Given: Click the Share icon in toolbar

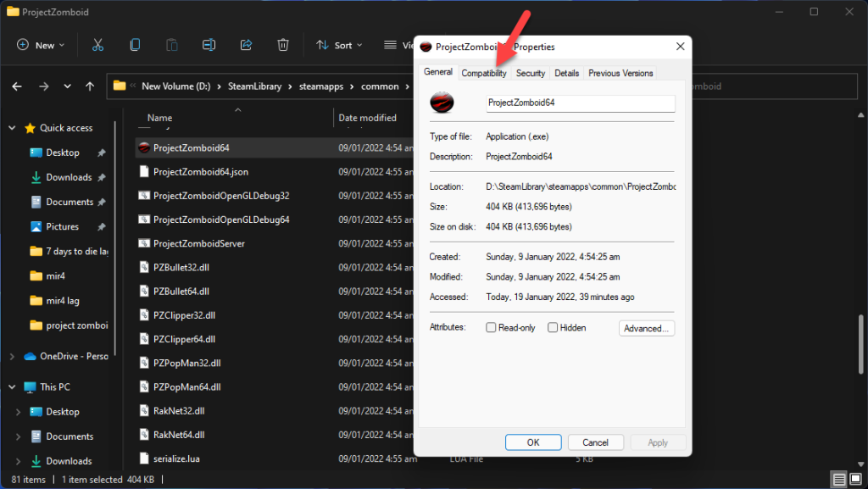Looking at the screenshot, I should 246,45.
